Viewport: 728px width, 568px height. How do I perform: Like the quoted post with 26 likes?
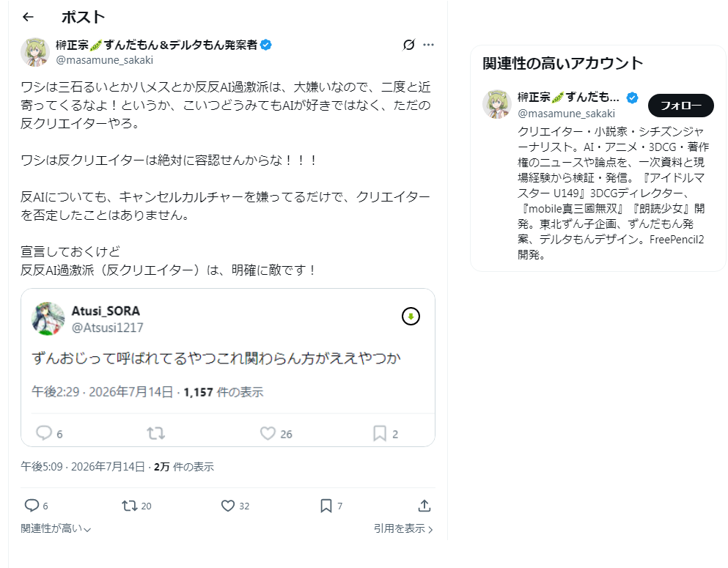[268, 433]
